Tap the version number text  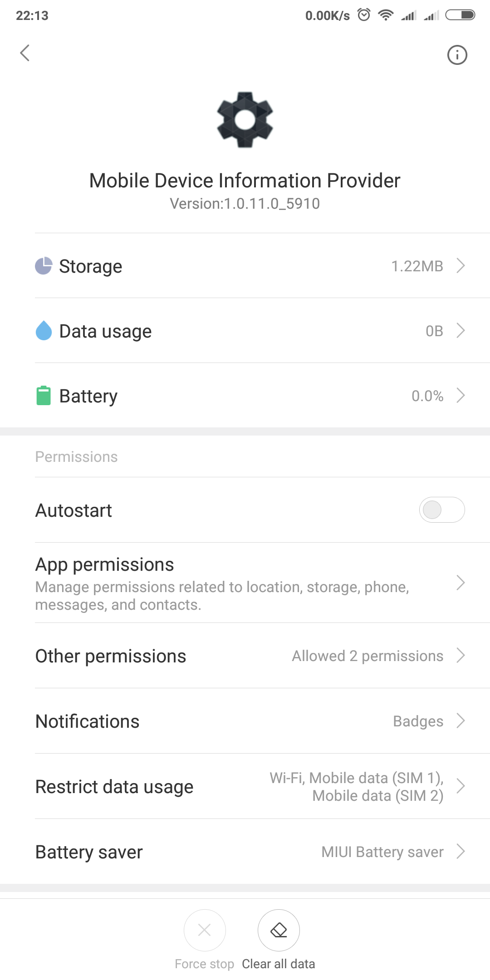click(x=245, y=204)
